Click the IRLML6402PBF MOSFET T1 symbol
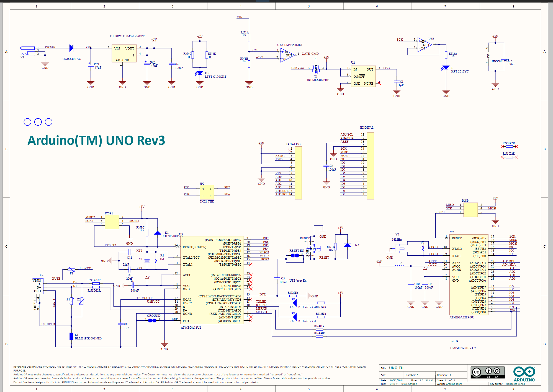The width and height of the screenshot is (553, 392). [316, 68]
